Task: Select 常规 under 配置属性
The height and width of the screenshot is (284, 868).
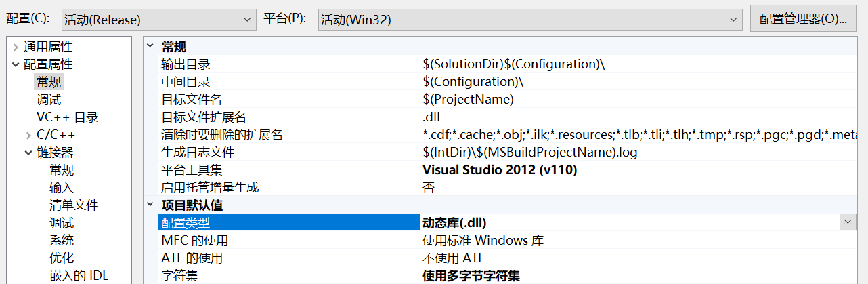Action: (x=49, y=83)
